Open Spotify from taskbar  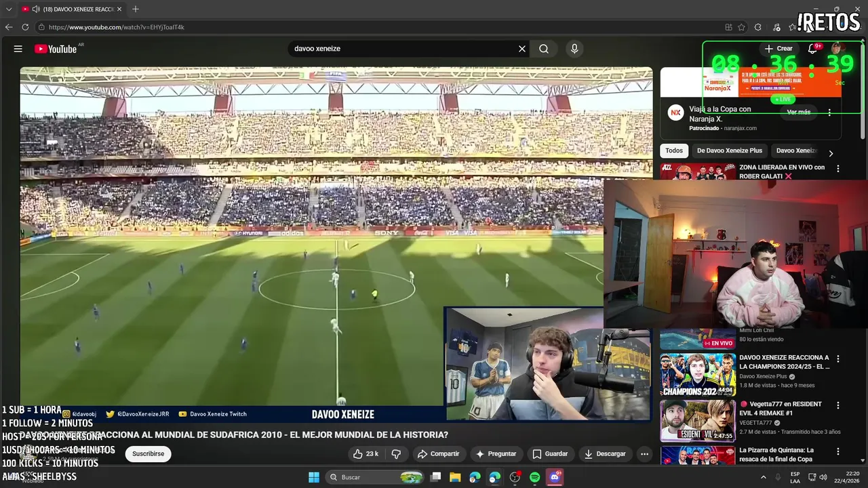coord(534,477)
